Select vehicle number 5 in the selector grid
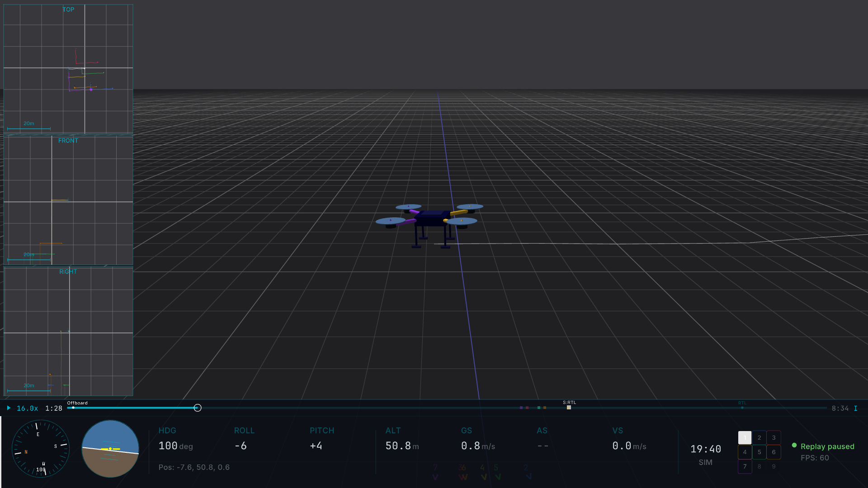The height and width of the screenshot is (488, 868). click(x=759, y=452)
